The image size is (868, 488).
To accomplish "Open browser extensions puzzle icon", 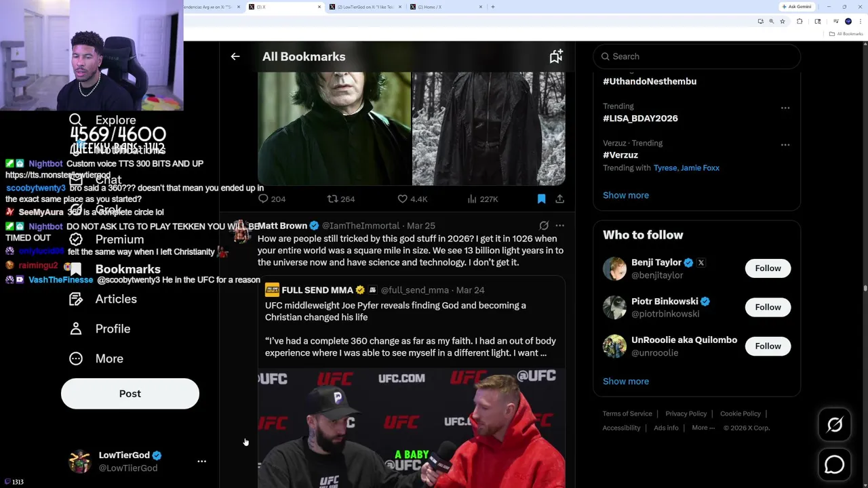I will coord(800,22).
